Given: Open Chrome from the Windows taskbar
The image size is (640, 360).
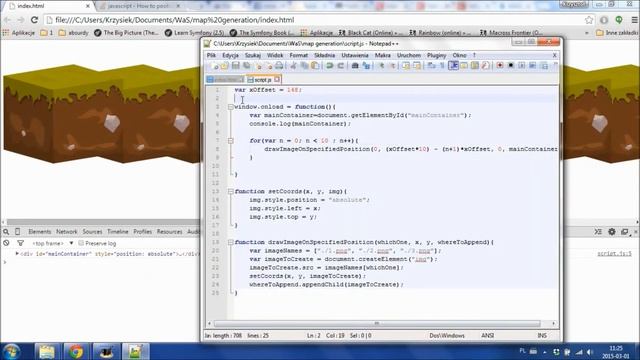Looking at the screenshot, I should click(76, 351).
